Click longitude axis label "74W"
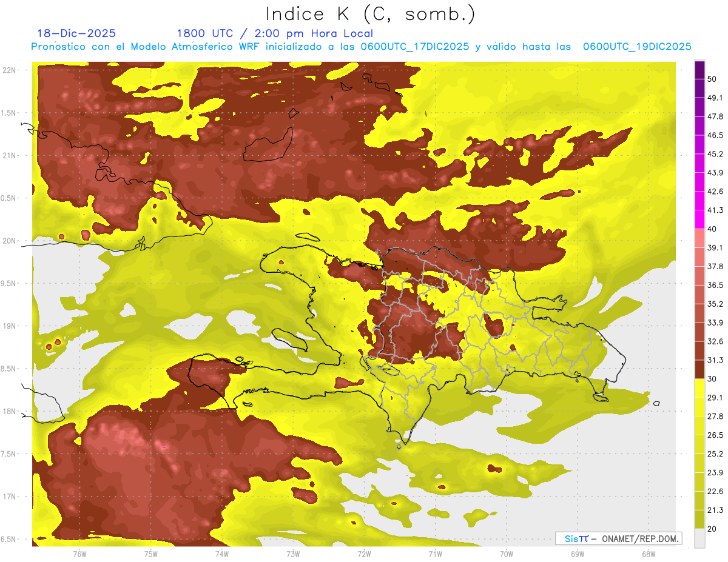 221,554
